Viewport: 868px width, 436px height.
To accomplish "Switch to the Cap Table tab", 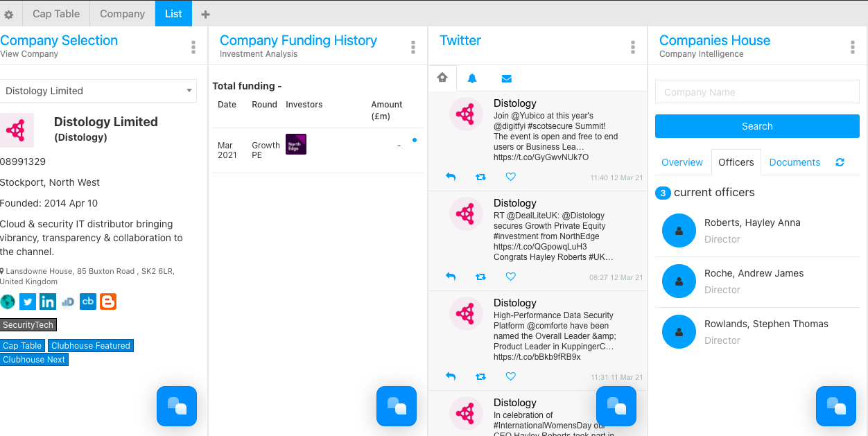I will click(56, 13).
